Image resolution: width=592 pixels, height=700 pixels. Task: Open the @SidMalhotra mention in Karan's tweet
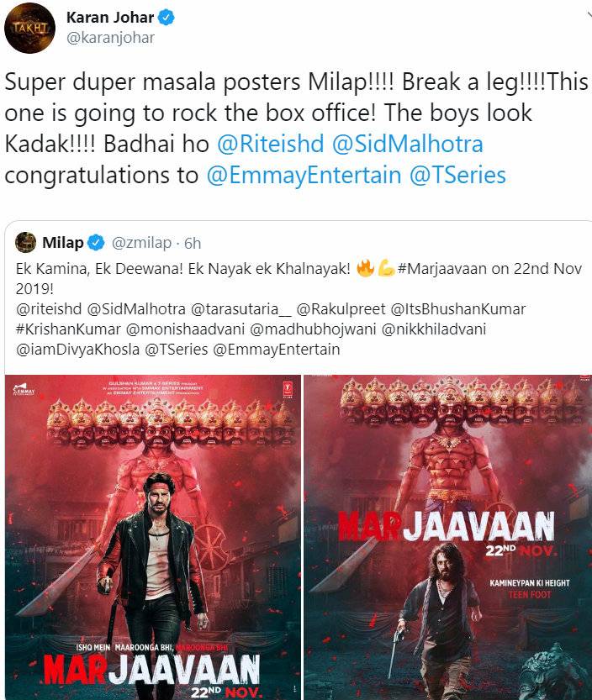point(408,144)
